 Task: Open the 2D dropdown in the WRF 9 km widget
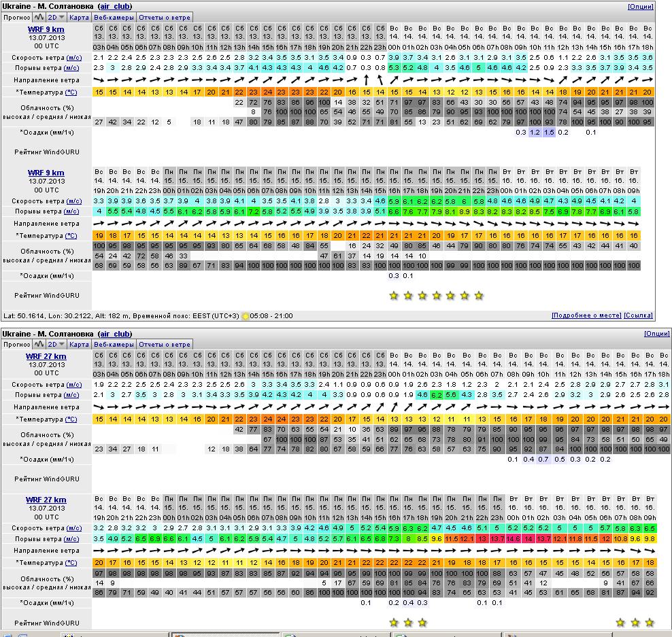(x=56, y=17)
